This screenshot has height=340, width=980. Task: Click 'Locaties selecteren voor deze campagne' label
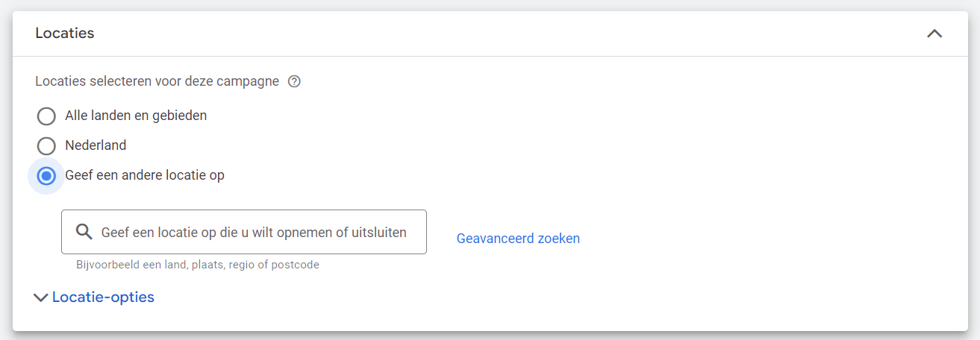(157, 81)
